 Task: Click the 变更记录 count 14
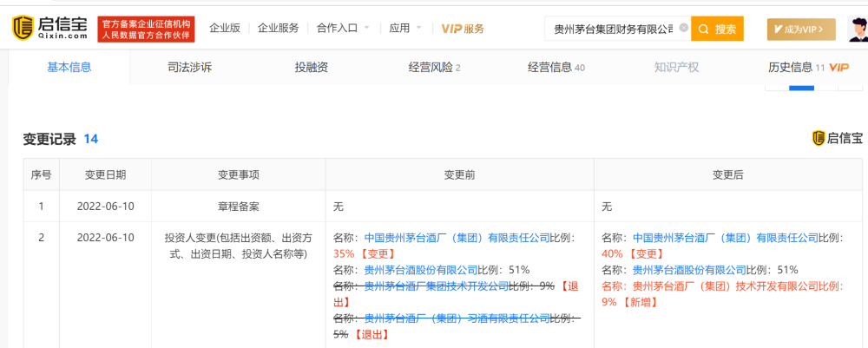coord(91,139)
